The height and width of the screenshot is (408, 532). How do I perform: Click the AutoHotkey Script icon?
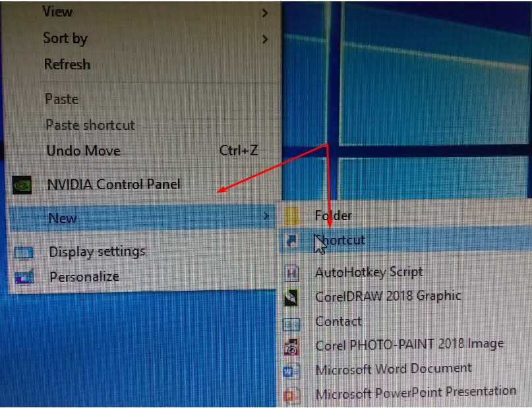click(291, 273)
